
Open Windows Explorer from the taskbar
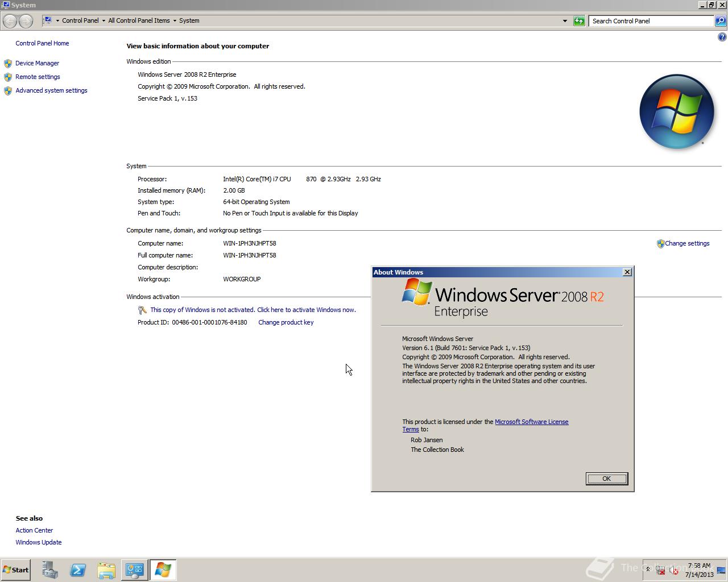point(106,570)
